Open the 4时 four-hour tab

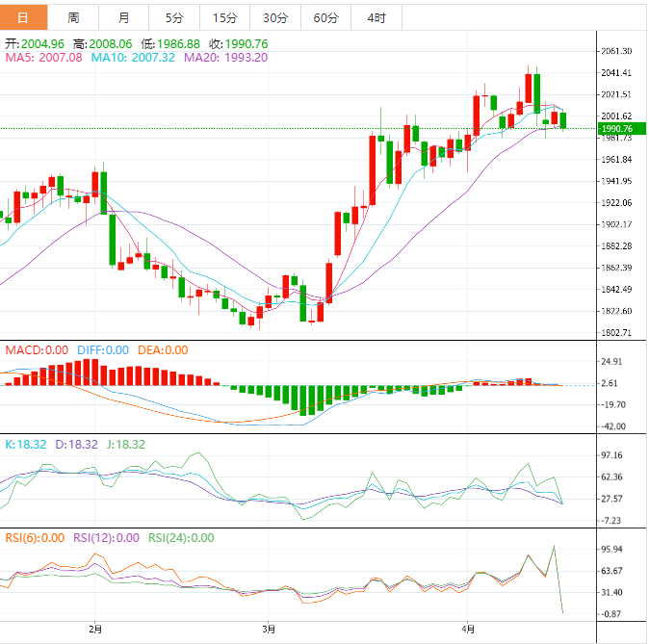tap(376, 17)
